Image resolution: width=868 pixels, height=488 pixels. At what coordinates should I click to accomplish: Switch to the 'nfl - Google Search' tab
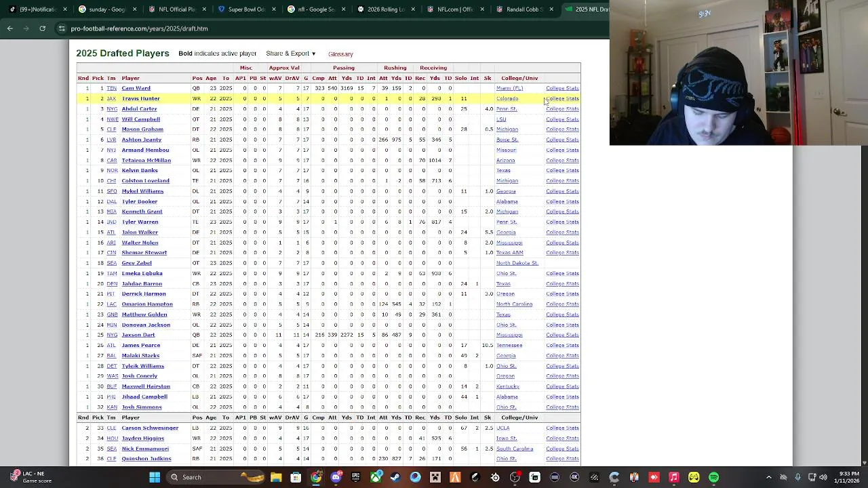315,9
